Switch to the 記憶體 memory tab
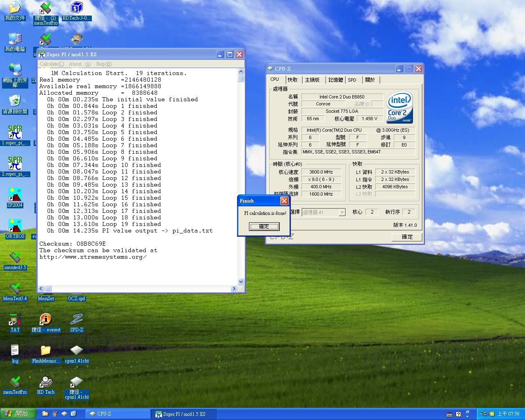 (x=336, y=80)
